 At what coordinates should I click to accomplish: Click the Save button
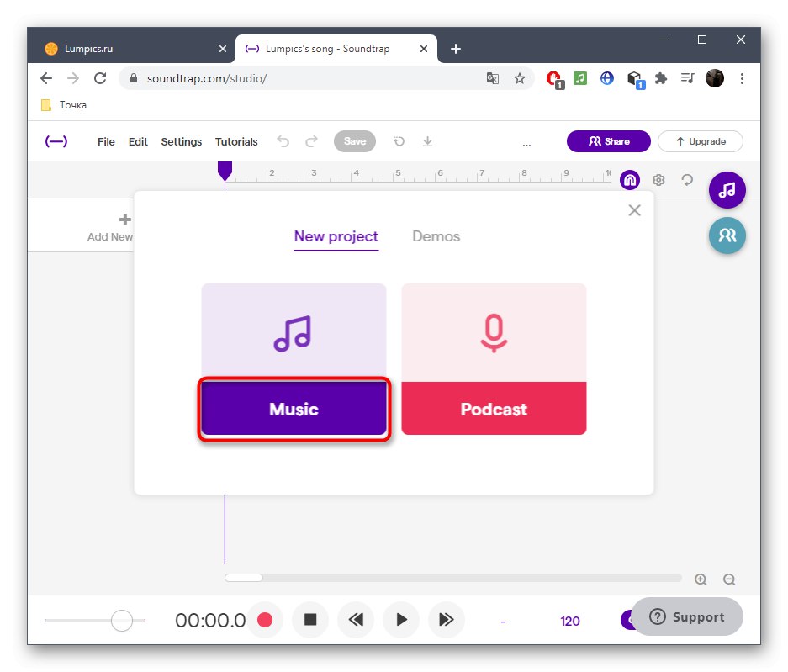[x=355, y=141]
